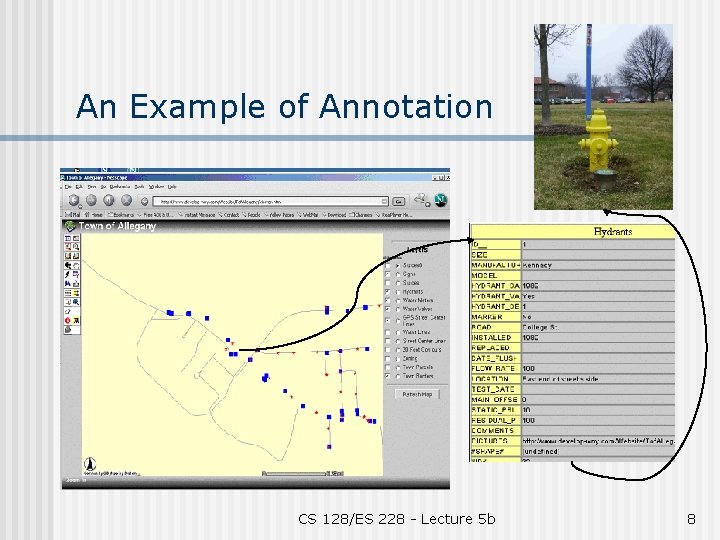This screenshot has height=540, width=720.
Task: Click the Reload button in Netscape toolbar
Action: pyautogui.click(x=109, y=200)
